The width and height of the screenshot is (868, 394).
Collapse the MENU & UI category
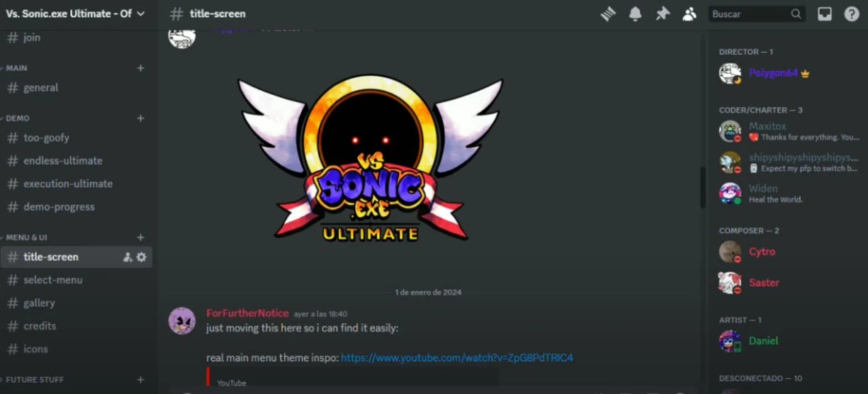coord(27,237)
